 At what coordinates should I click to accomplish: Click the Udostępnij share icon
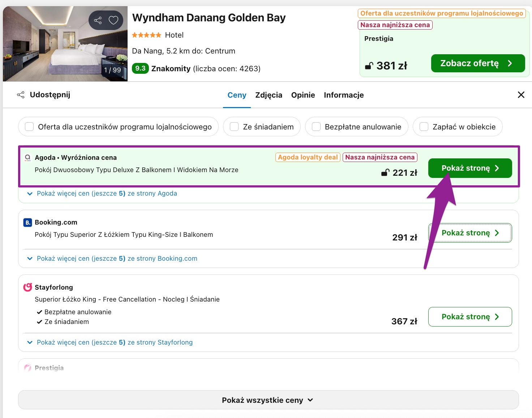coord(21,95)
